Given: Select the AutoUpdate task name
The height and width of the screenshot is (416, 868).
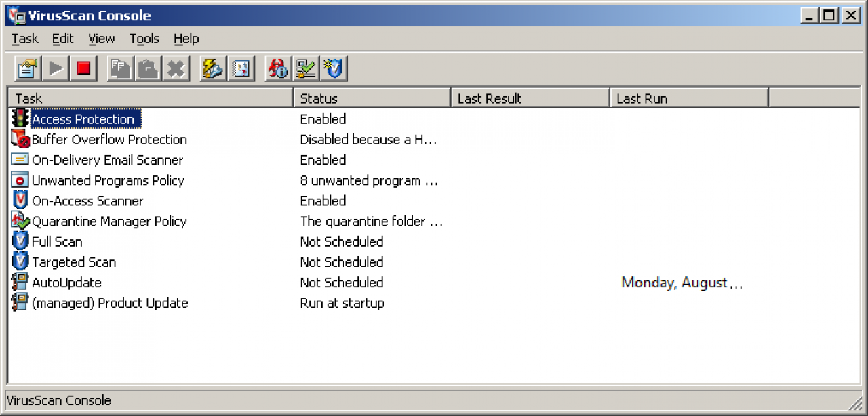Looking at the screenshot, I should [x=66, y=282].
